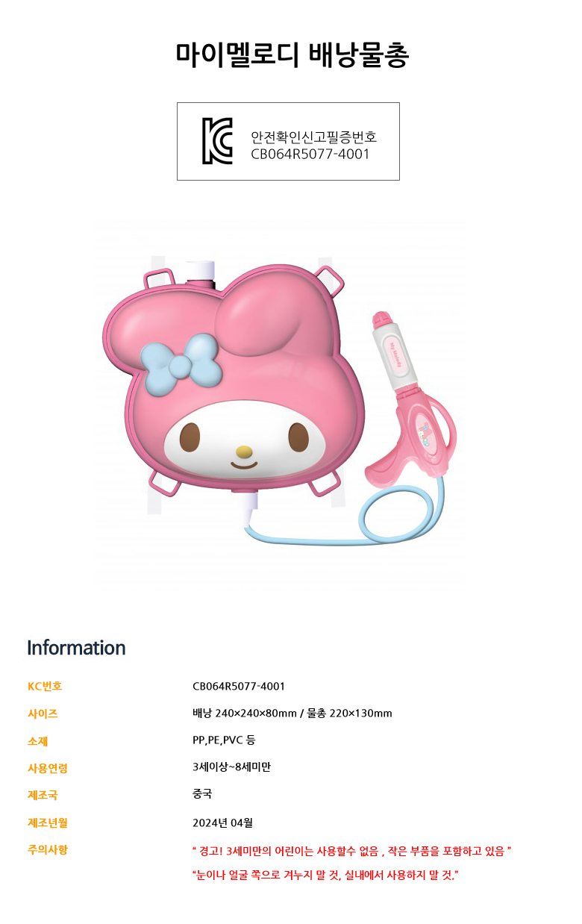Click the blue bow on My Melody backpack
Image resolution: width=582 pixels, height=924 pixels.
click(x=180, y=363)
